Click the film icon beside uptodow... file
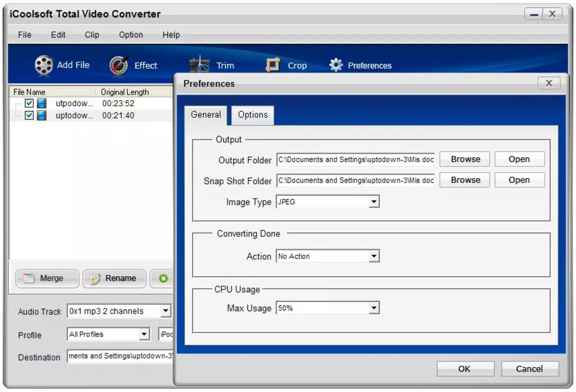The width and height of the screenshot is (576, 392). click(x=42, y=115)
